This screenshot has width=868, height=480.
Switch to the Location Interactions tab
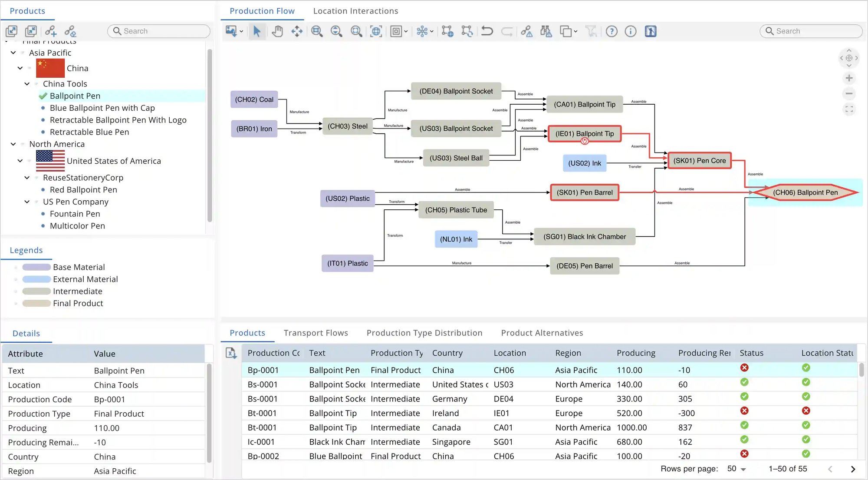[x=355, y=11]
